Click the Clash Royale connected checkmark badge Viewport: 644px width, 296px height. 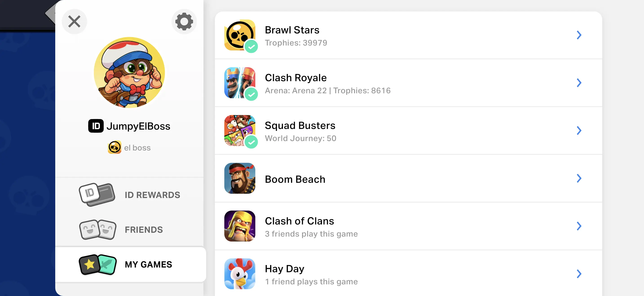251,94
